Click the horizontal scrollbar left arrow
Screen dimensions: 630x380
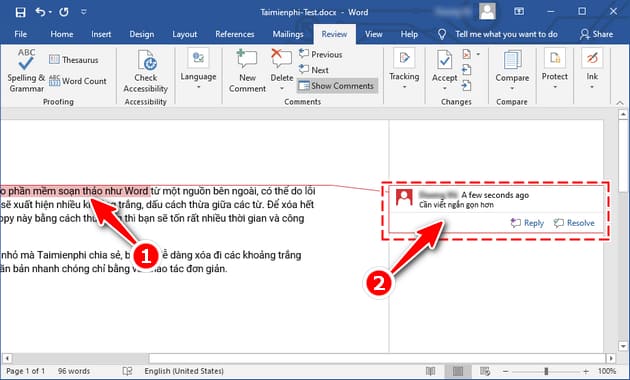click(7, 358)
